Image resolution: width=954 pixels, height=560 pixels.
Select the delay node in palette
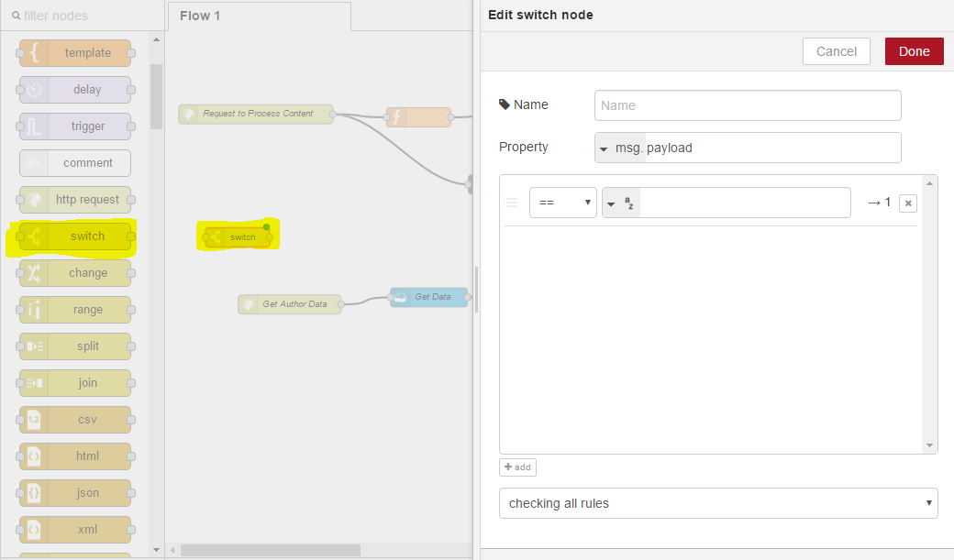75,90
